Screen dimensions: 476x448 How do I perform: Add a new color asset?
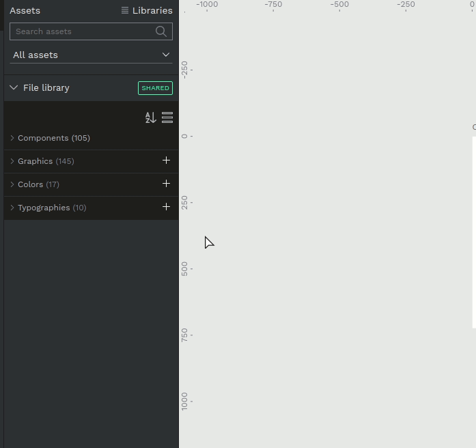pyautogui.click(x=166, y=184)
